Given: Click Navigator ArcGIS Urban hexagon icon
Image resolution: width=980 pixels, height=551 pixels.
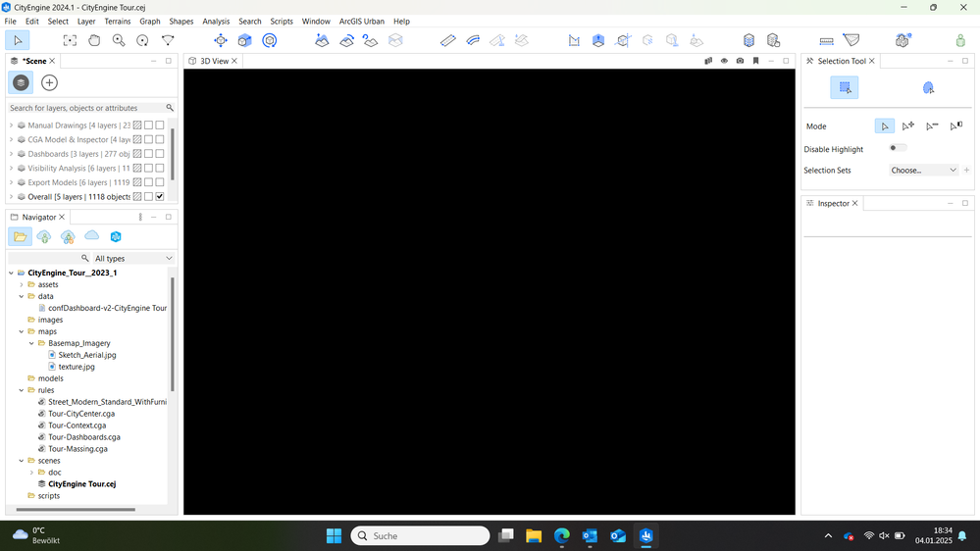Looking at the screenshot, I should pos(116,236).
